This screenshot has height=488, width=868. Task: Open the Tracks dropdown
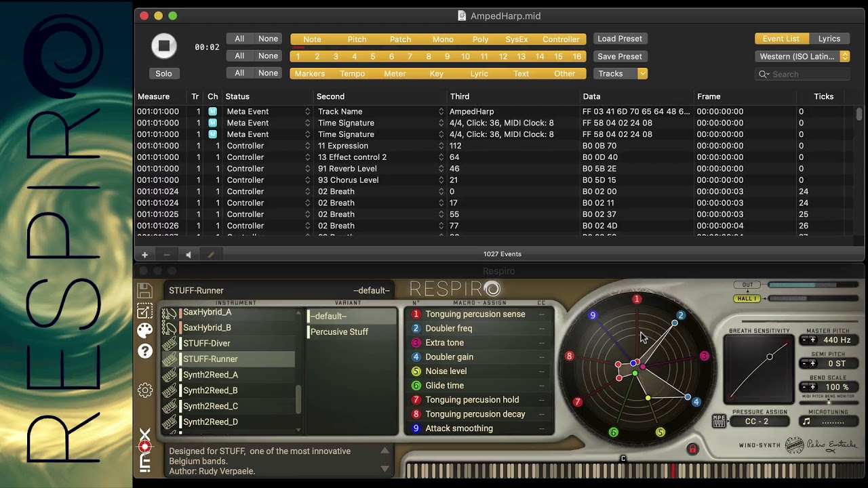pyautogui.click(x=620, y=73)
